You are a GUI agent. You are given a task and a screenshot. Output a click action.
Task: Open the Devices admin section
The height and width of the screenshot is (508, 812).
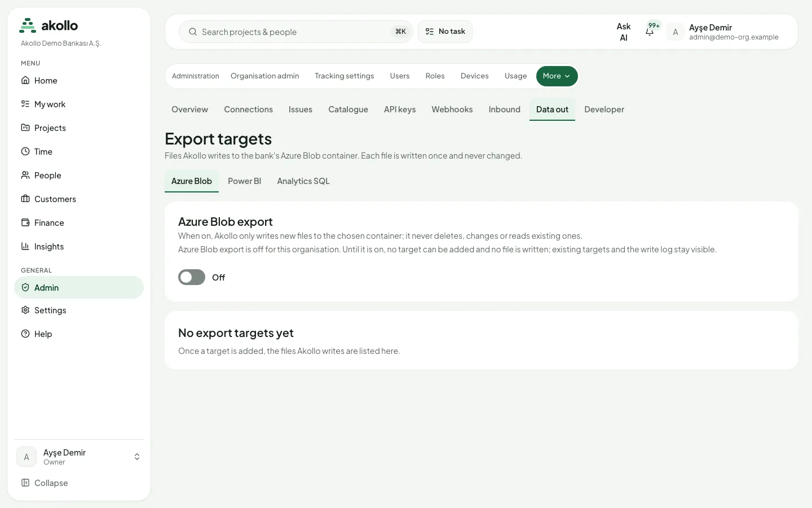475,76
